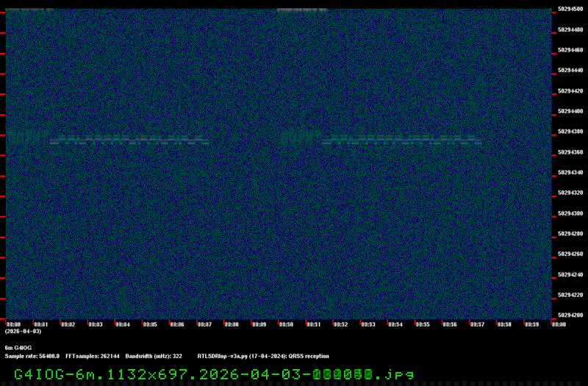Click the 50294380 frequency axis label
Viewport: 588px width, 386px height.
[x=570, y=132]
